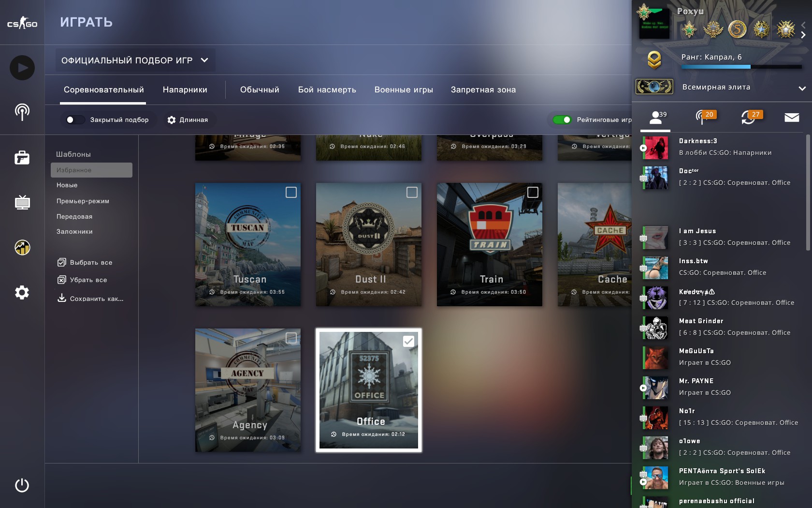
Task: Select the Train map thumbnail
Action: point(490,245)
